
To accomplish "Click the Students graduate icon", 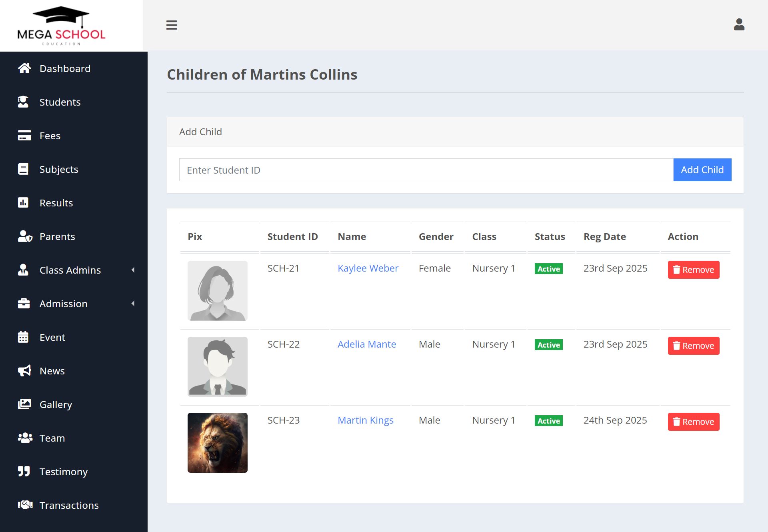I will (24, 102).
